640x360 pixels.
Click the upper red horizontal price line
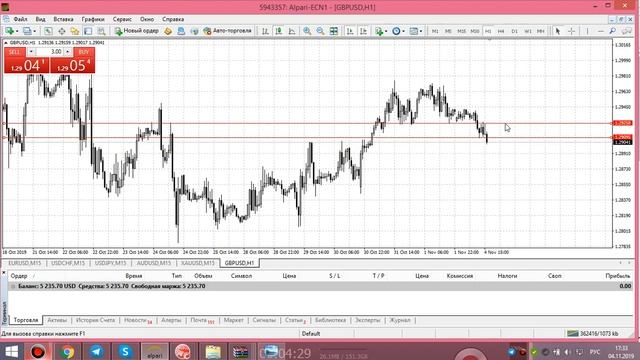[x=306, y=123]
